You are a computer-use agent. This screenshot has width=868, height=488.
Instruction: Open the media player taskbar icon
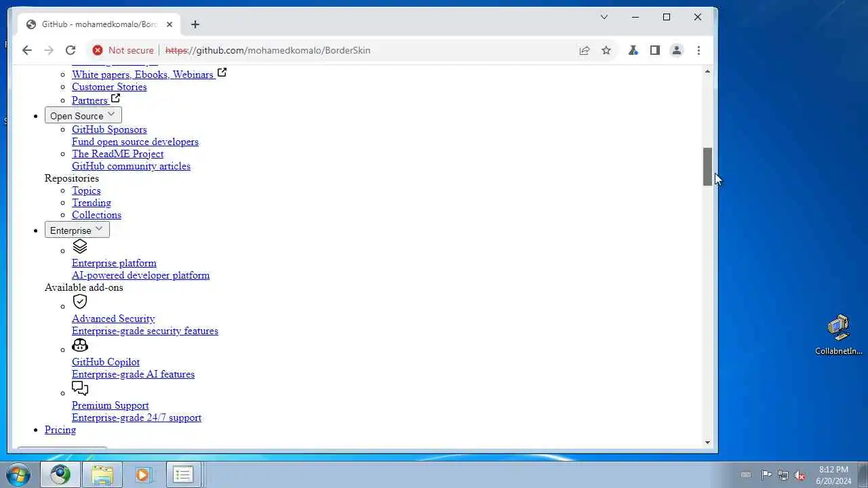tap(142, 474)
